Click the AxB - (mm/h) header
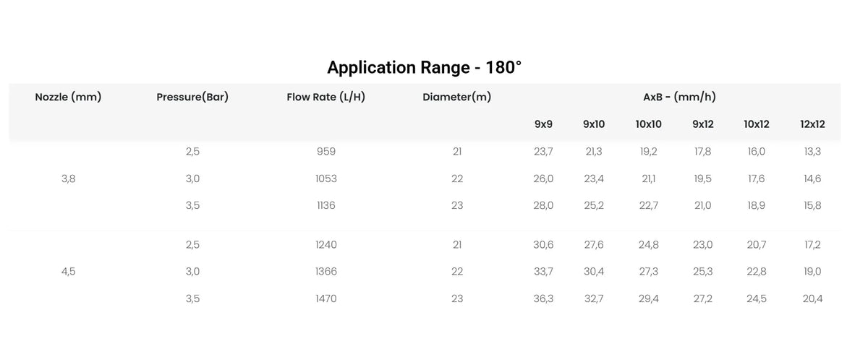Screen dimensions: 868x357 [679, 97]
